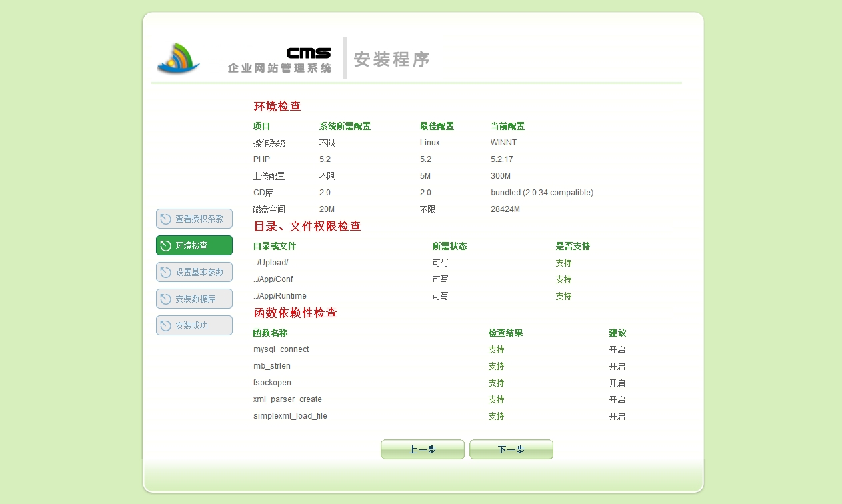Click the 操作系统 row label
This screenshot has height=504, width=842.
(x=269, y=143)
